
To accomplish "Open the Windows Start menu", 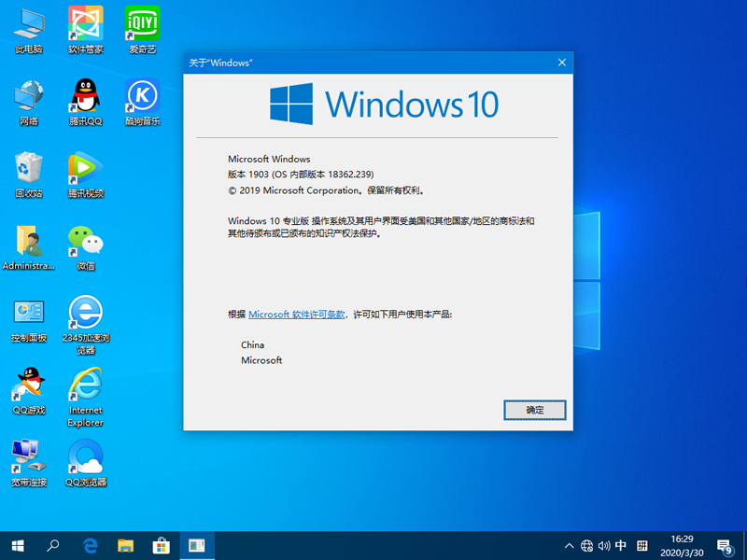I will tap(17, 546).
